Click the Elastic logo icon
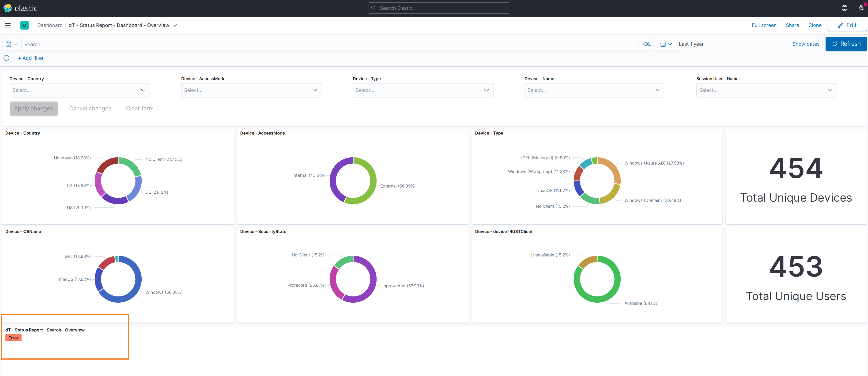868x376 pixels. pos(8,8)
